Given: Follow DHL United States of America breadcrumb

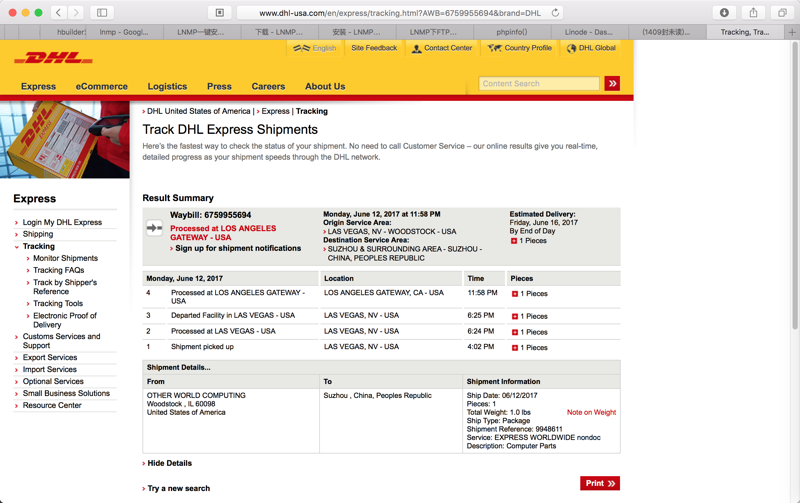Looking at the screenshot, I should pyautogui.click(x=198, y=111).
